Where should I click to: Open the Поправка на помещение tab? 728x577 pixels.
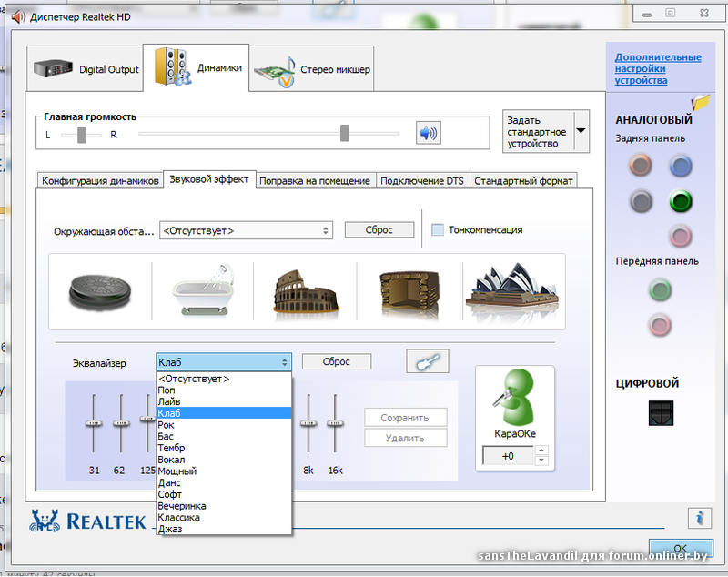click(x=315, y=180)
